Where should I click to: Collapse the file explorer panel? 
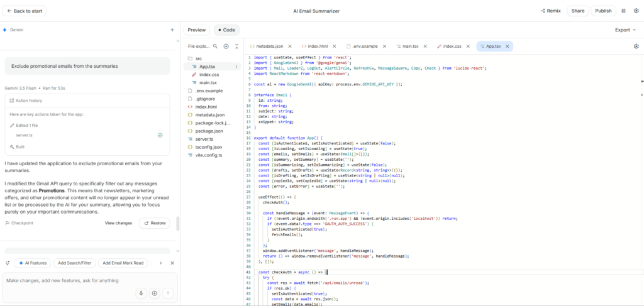coord(236,46)
